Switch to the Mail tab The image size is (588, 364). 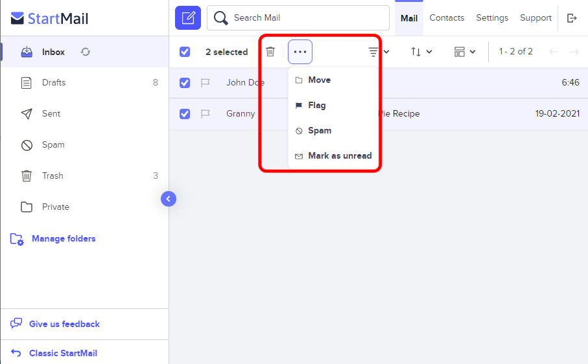[x=409, y=18]
